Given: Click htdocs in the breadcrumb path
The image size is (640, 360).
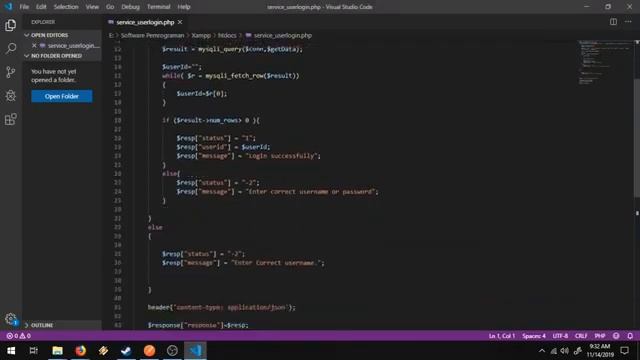Looking at the screenshot, I should click(x=227, y=36).
